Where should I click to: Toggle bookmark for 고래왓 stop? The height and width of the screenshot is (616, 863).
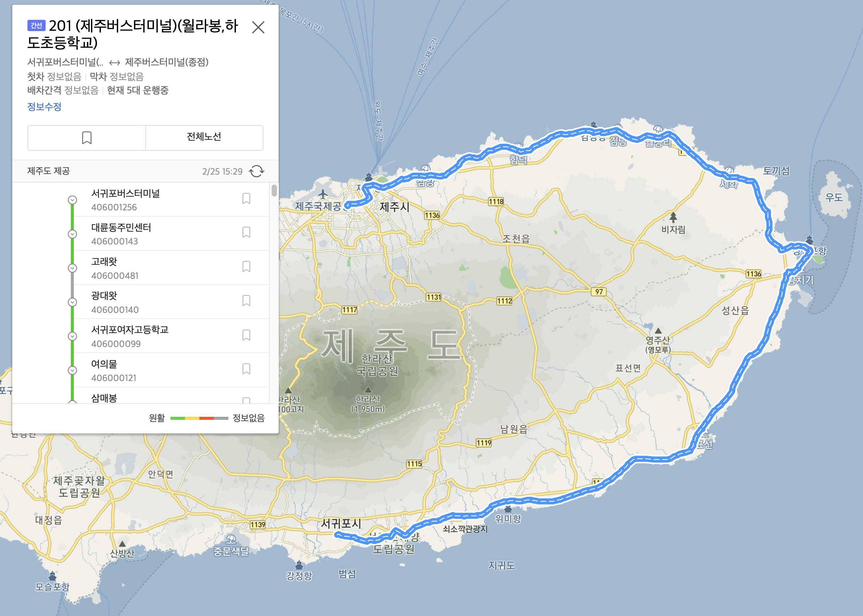click(x=246, y=266)
